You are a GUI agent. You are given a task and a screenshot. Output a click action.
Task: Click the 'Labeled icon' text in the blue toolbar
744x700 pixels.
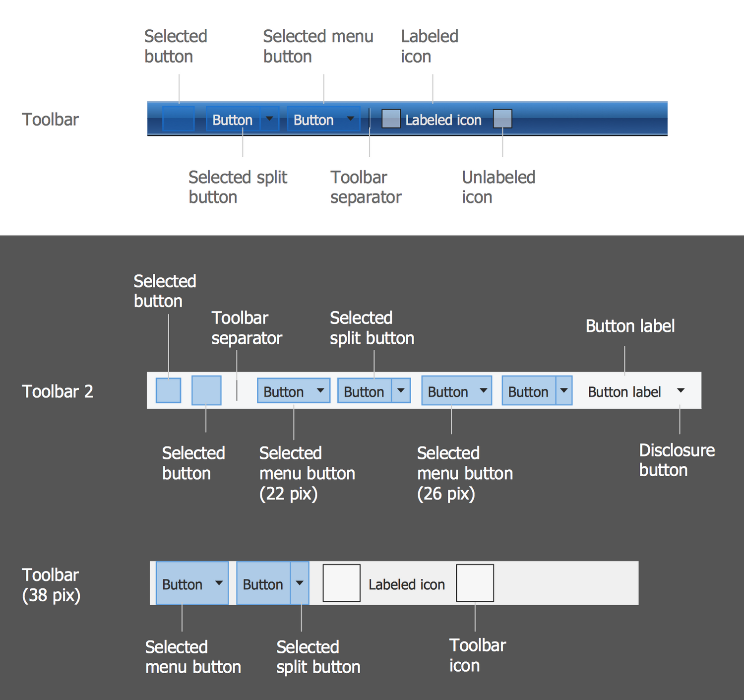coord(443,120)
